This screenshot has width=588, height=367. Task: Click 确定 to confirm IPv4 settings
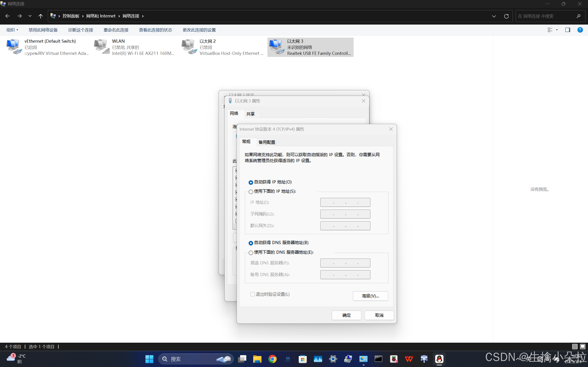pyautogui.click(x=346, y=315)
